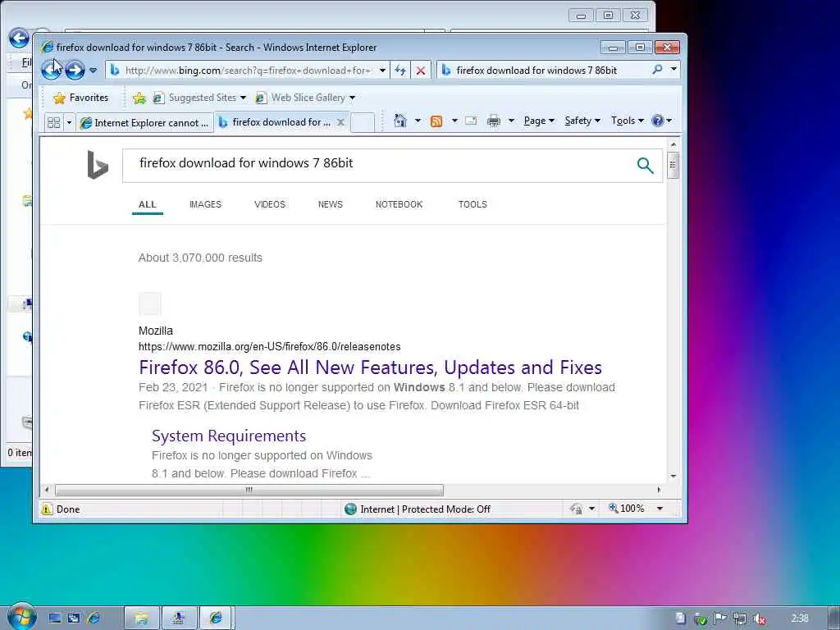This screenshot has width=840, height=630.
Task: Click the Home icon in command bar
Action: click(x=400, y=121)
